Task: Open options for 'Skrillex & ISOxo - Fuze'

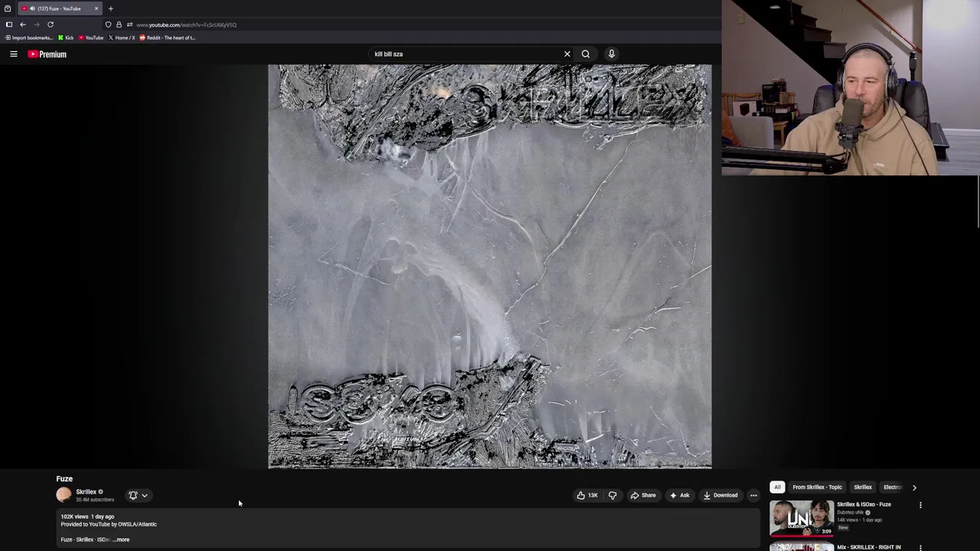Action: click(x=920, y=505)
